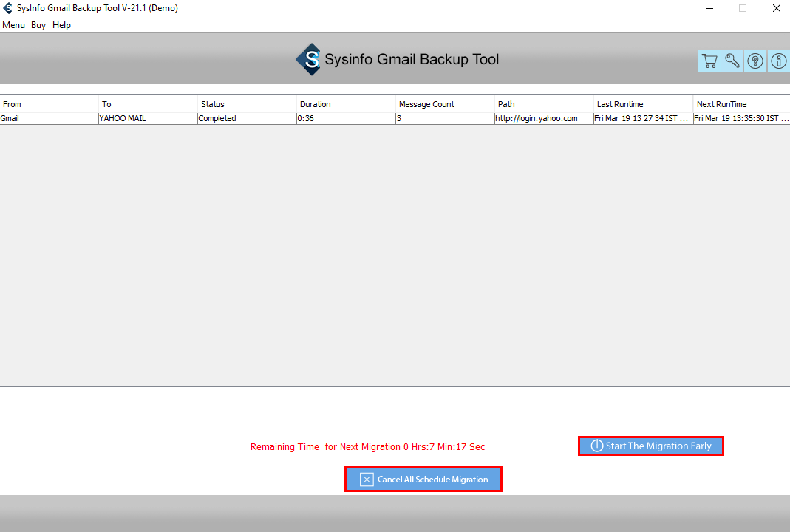Show the info about icon
Image resolution: width=790 pixels, height=532 pixels.
(x=778, y=61)
